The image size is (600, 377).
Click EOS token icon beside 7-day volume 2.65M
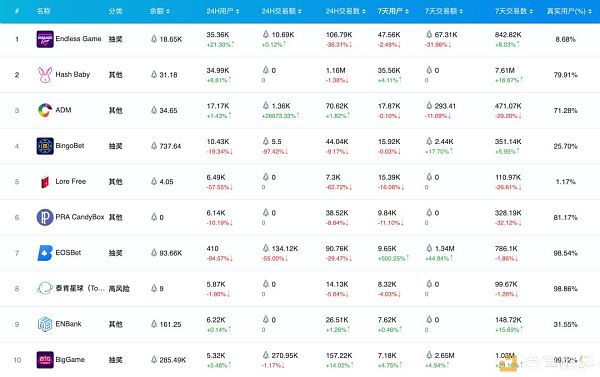[x=429, y=355]
